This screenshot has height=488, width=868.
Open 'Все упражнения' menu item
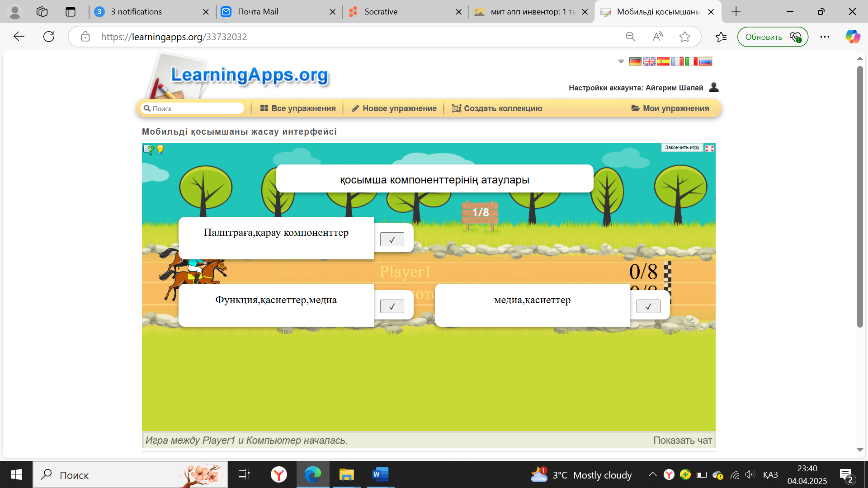pyautogui.click(x=298, y=108)
